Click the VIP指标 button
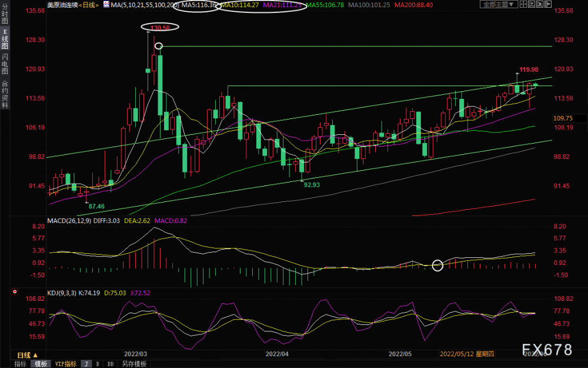This screenshot has height=368, width=588. pyautogui.click(x=66, y=364)
